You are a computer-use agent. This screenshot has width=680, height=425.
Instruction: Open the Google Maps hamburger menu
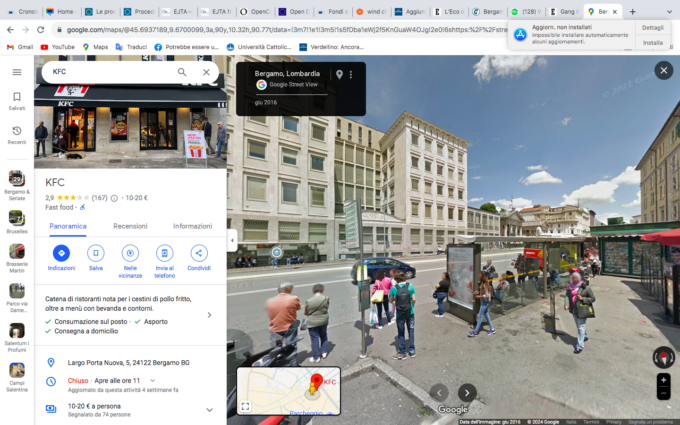point(17,72)
